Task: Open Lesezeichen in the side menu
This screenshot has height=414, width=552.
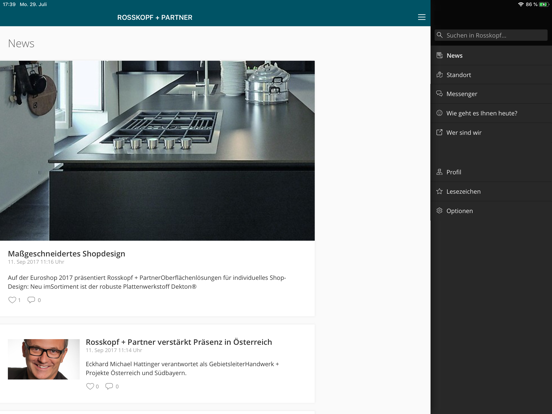Action: pos(491,191)
